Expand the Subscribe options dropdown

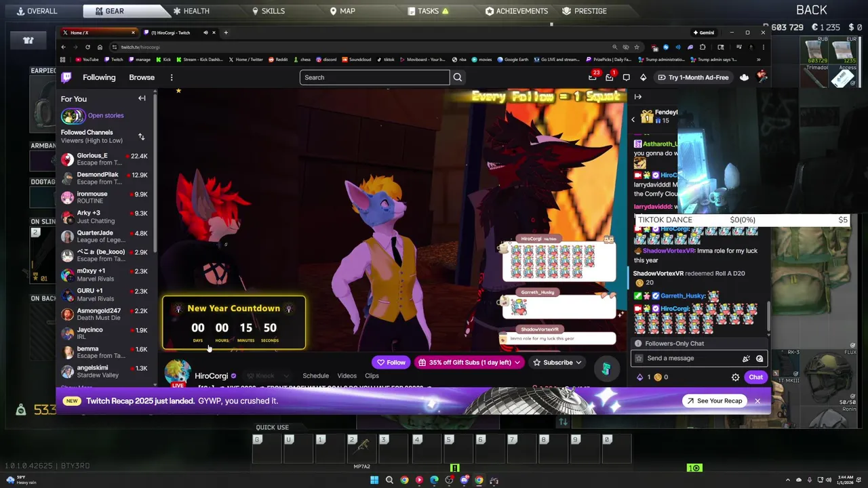pos(578,363)
